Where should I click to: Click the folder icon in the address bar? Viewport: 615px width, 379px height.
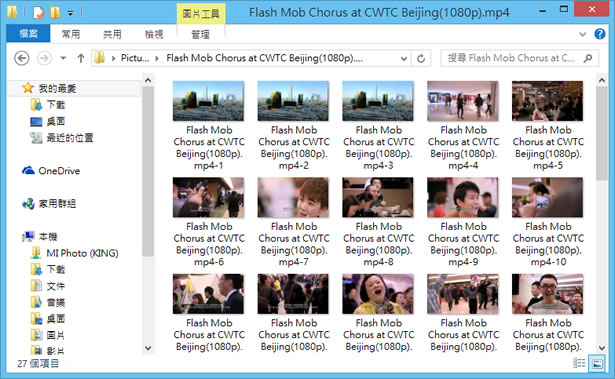pyautogui.click(x=100, y=58)
